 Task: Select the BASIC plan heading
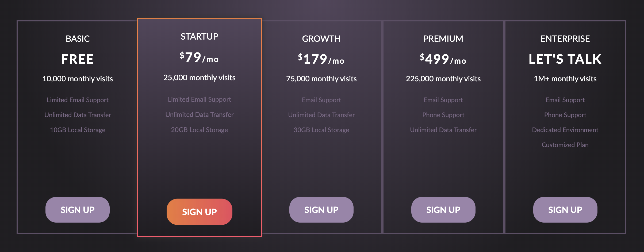click(78, 39)
